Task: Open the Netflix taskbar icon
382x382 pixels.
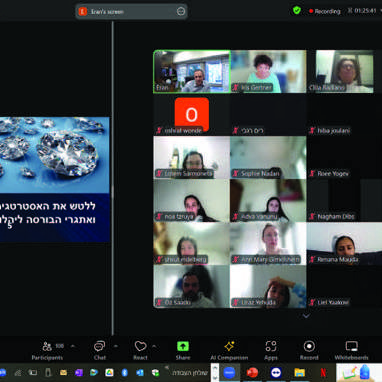Action: 323,373
